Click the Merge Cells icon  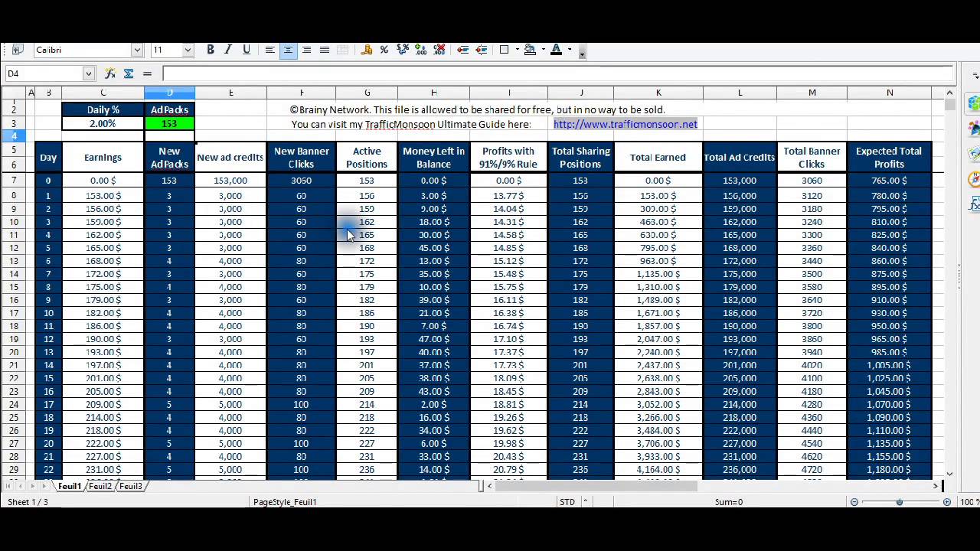point(343,50)
